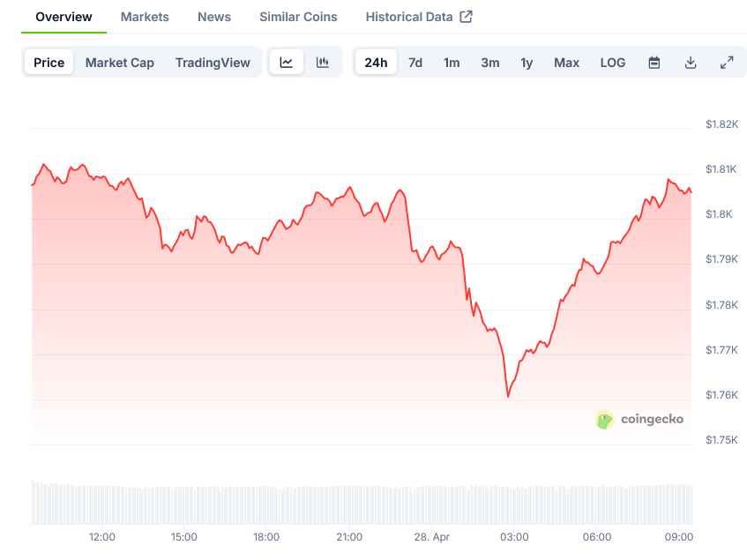Select the 3m time range
The width and height of the screenshot is (747, 560).
pyautogui.click(x=490, y=63)
